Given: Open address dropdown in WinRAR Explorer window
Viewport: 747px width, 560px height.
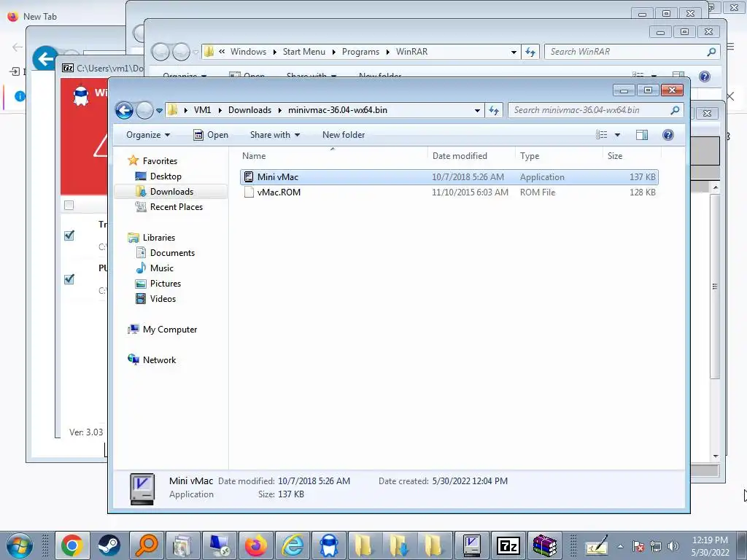Looking at the screenshot, I should coord(514,52).
